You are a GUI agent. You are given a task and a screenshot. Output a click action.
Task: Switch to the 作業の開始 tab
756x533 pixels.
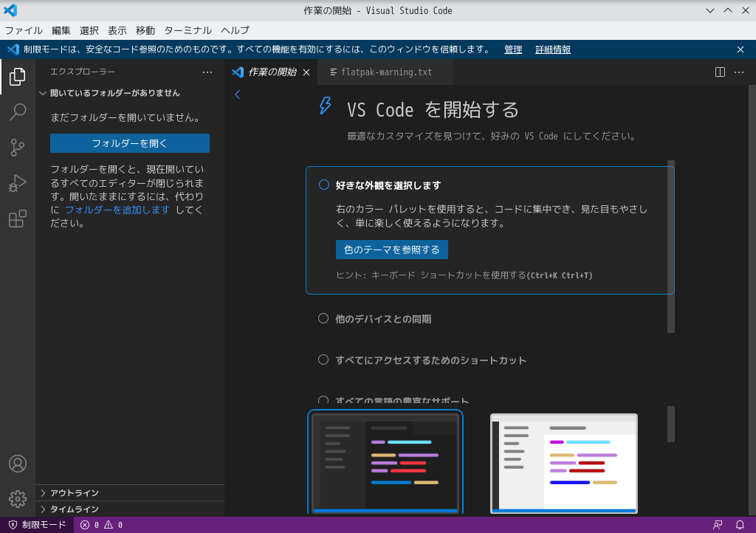point(272,72)
